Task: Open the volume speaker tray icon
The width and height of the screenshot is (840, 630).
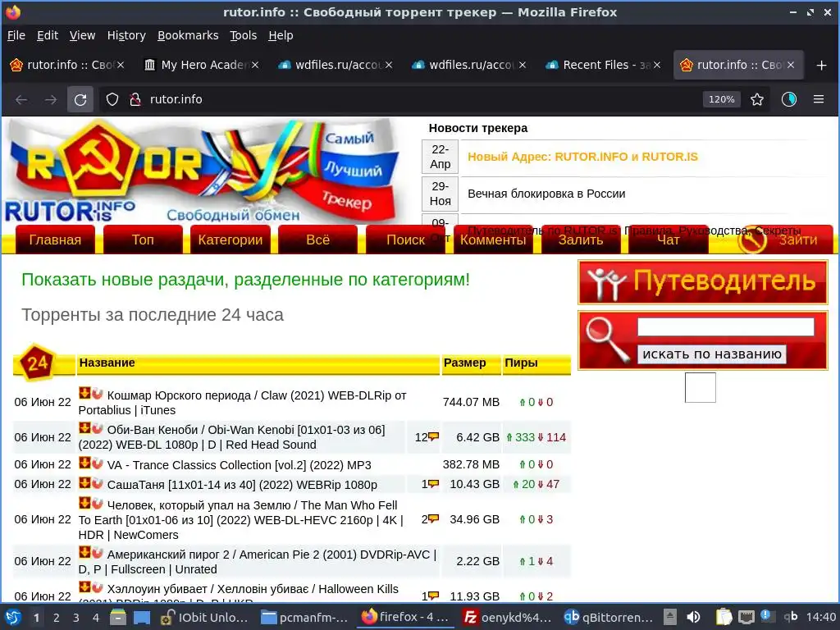Action: pyautogui.click(x=693, y=618)
